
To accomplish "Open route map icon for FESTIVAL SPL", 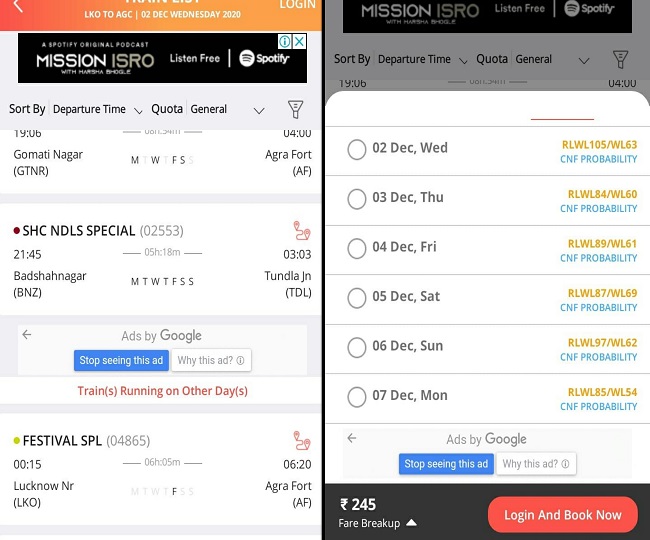I will click(301, 440).
